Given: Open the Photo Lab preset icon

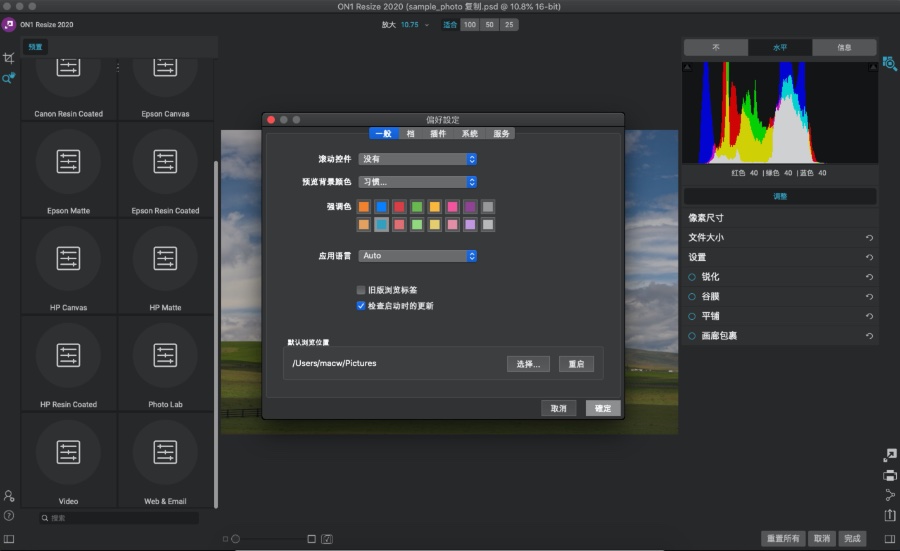Looking at the screenshot, I should [165, 355].
